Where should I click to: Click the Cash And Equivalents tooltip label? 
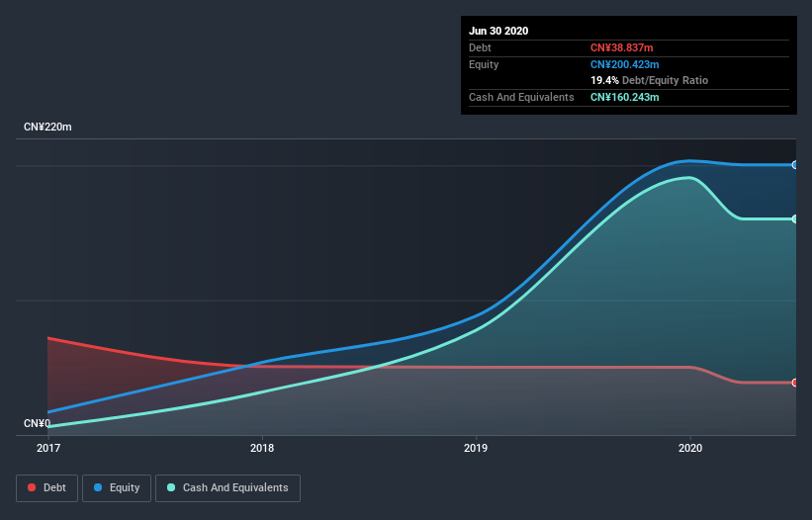click(521, 97)
